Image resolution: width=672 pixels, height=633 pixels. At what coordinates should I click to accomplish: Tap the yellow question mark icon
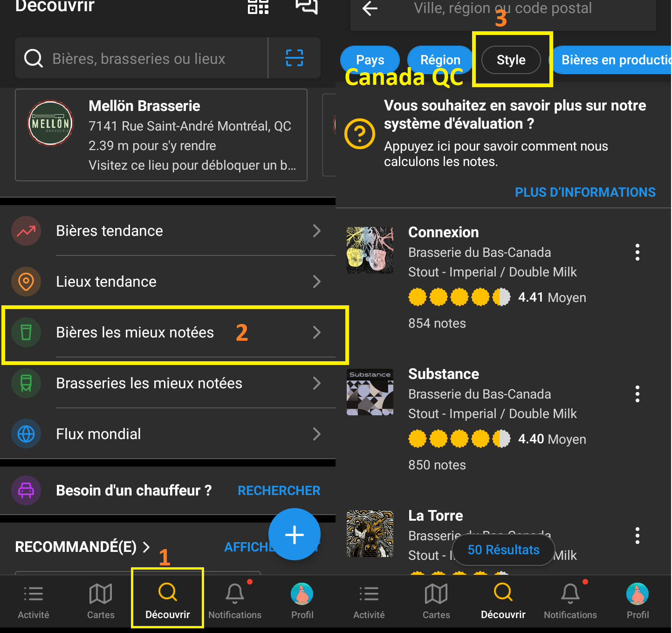(x=360, y=134)
